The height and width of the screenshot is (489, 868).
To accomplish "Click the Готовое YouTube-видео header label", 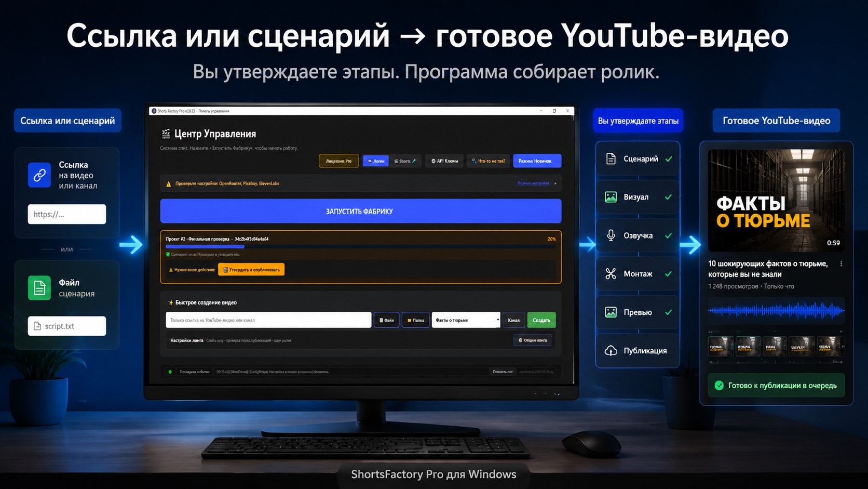I will 776,121.
